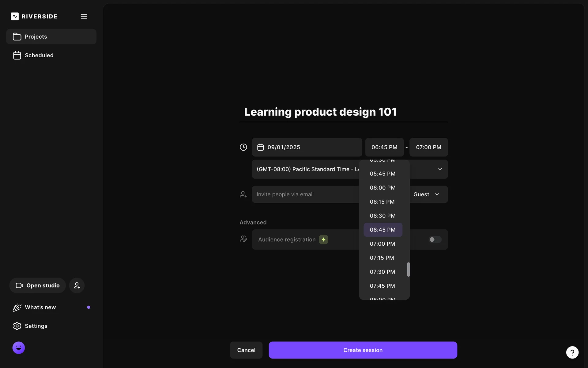Open What's new in sidebar

(40, 307)
